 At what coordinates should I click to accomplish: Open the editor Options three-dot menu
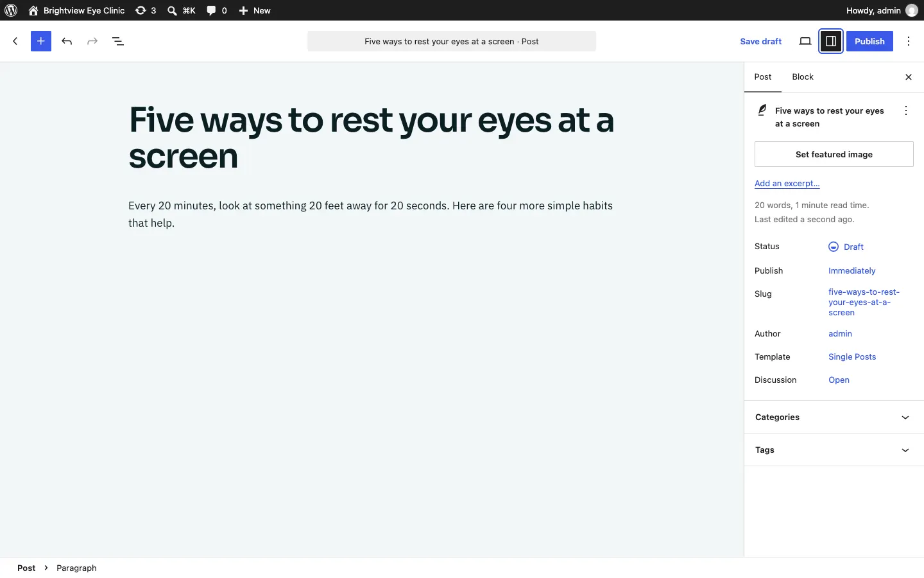click(909, 41)
